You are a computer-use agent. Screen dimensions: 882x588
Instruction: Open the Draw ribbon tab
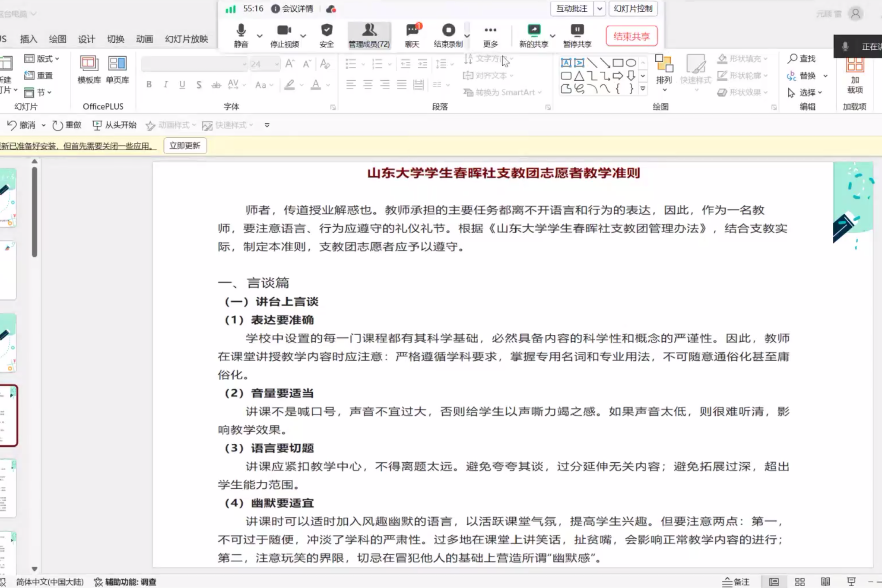point(57,39)
